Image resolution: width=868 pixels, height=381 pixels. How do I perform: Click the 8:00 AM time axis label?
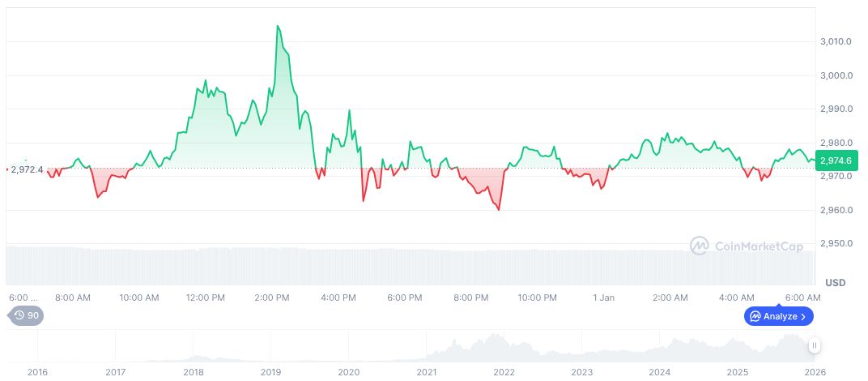pyautogui.click(x=73, y=298)
